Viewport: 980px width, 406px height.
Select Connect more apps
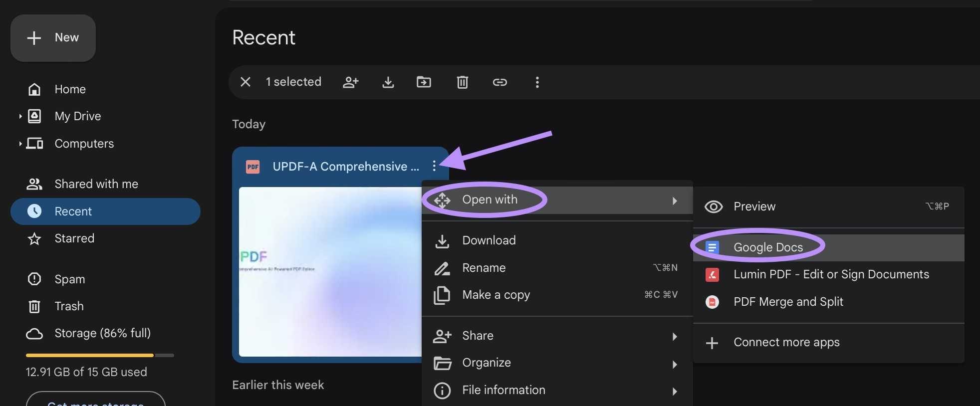828,342
